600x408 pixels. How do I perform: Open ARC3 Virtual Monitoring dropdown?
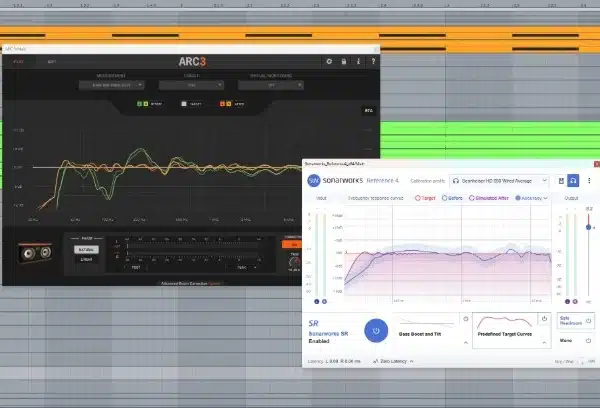coord(271,85)
